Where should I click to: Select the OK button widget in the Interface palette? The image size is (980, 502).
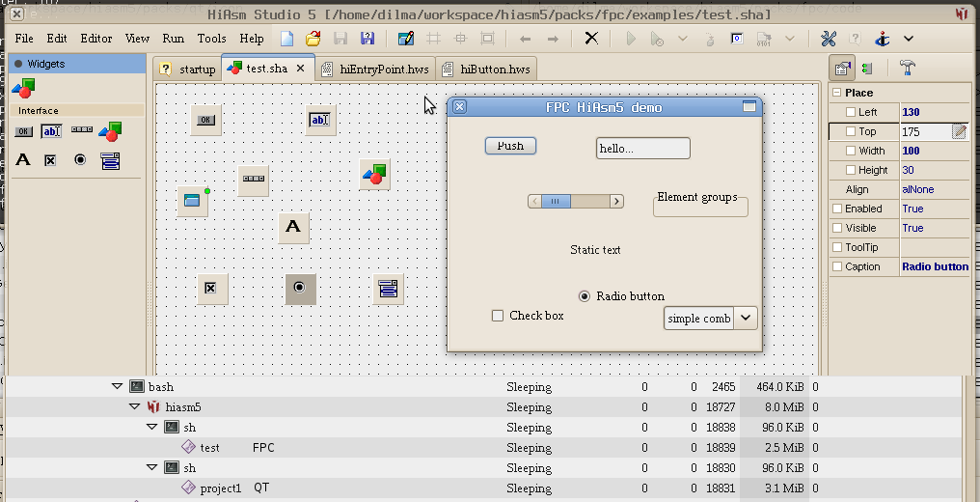[23, 131]
